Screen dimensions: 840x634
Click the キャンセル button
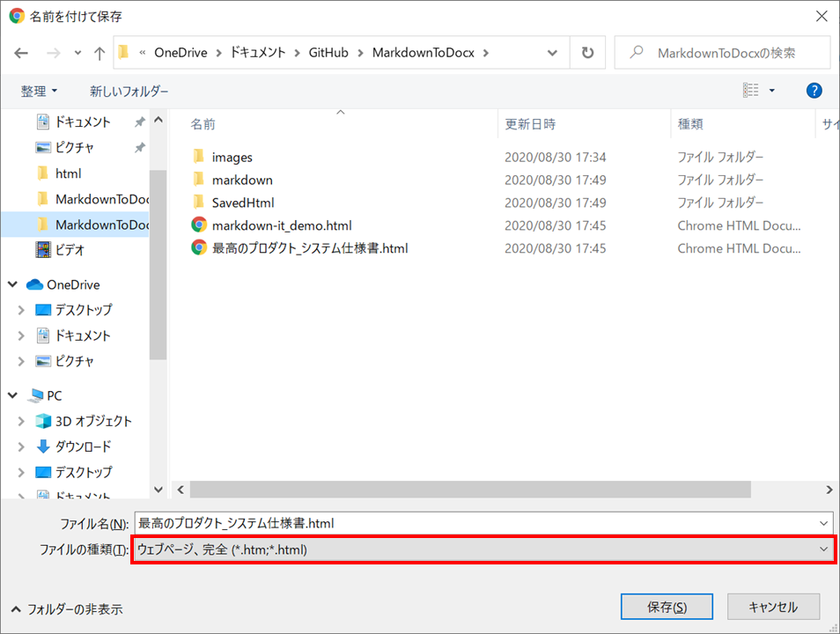coord(773,607)
